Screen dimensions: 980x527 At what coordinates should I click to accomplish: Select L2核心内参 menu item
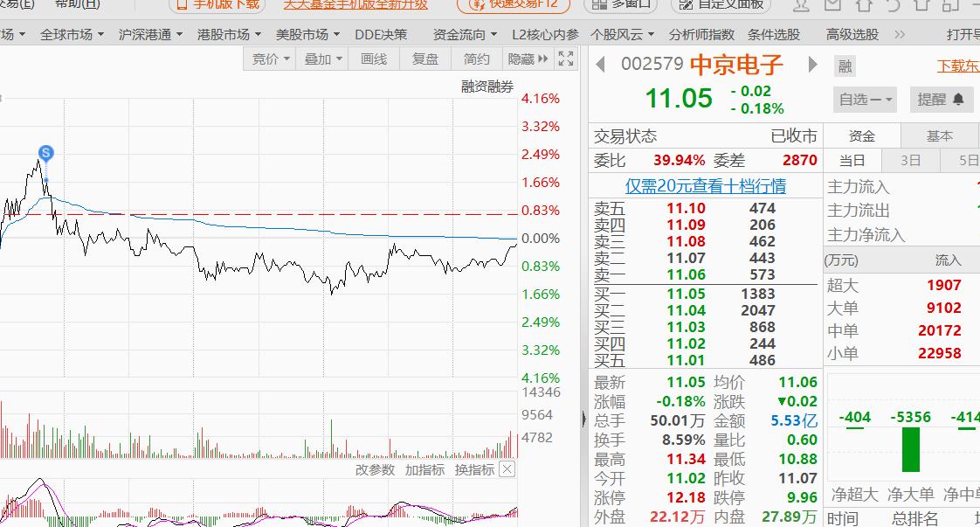pos(545,34)
